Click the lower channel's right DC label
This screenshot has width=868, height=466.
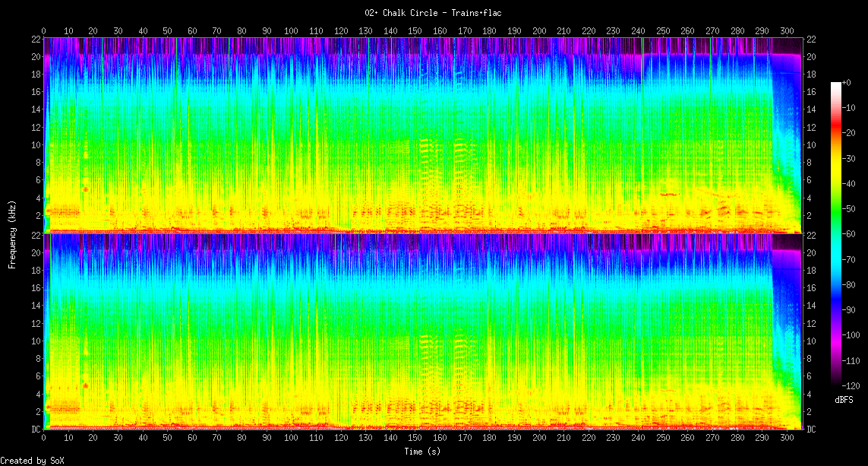click(811, 430)
